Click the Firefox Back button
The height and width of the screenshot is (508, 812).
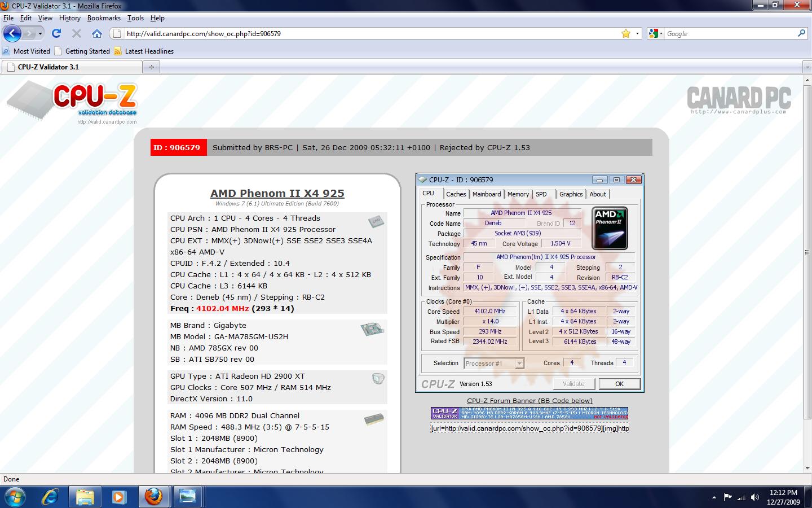[x=12, y=33]
